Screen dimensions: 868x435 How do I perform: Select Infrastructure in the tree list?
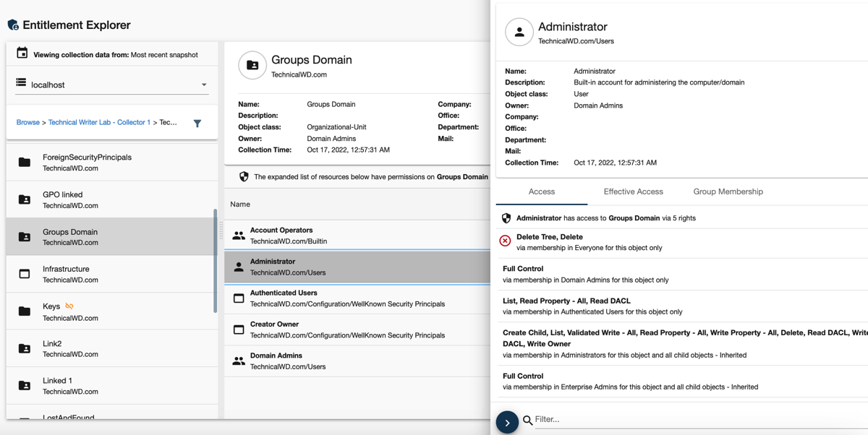pos(66,274)
